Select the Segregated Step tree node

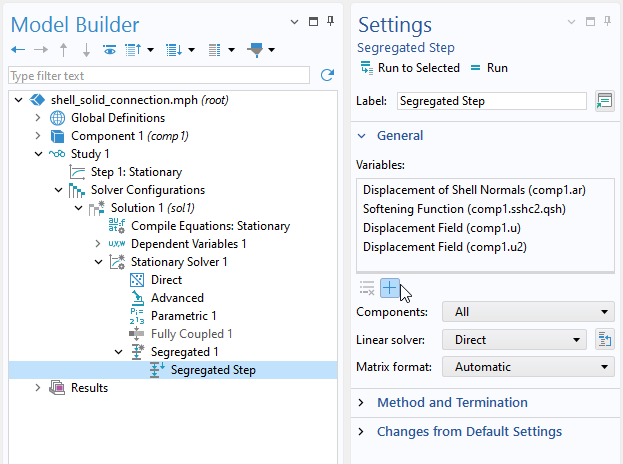pos(213,370)
